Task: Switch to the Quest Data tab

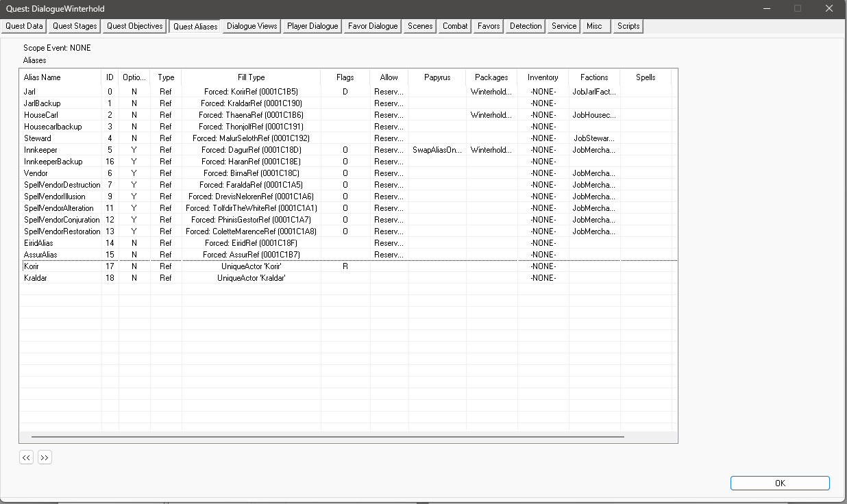Action: point(25,26)
